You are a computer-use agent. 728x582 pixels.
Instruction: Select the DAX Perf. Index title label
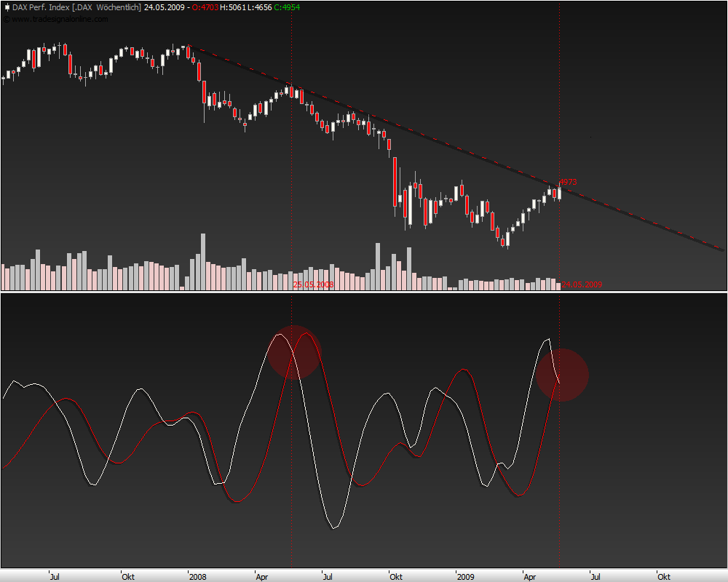pos(40,7)
